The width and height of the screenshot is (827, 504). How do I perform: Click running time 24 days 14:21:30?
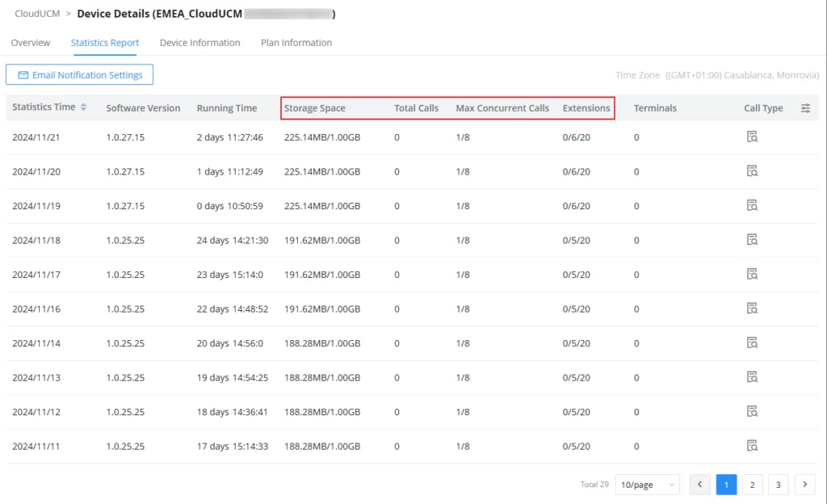tap(233, 240)
